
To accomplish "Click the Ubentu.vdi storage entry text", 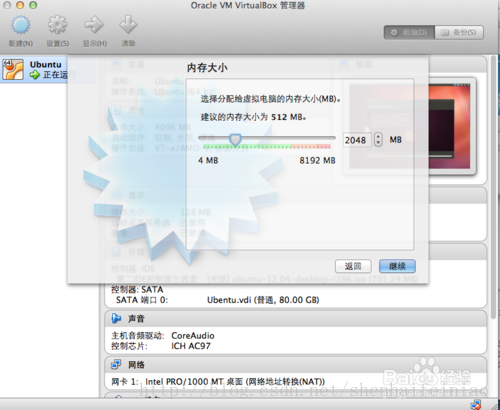I will click(x=263, y=300).
